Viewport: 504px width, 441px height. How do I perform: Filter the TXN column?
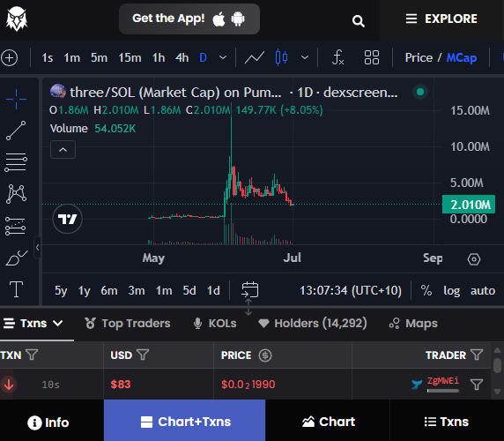pos(32,355)
